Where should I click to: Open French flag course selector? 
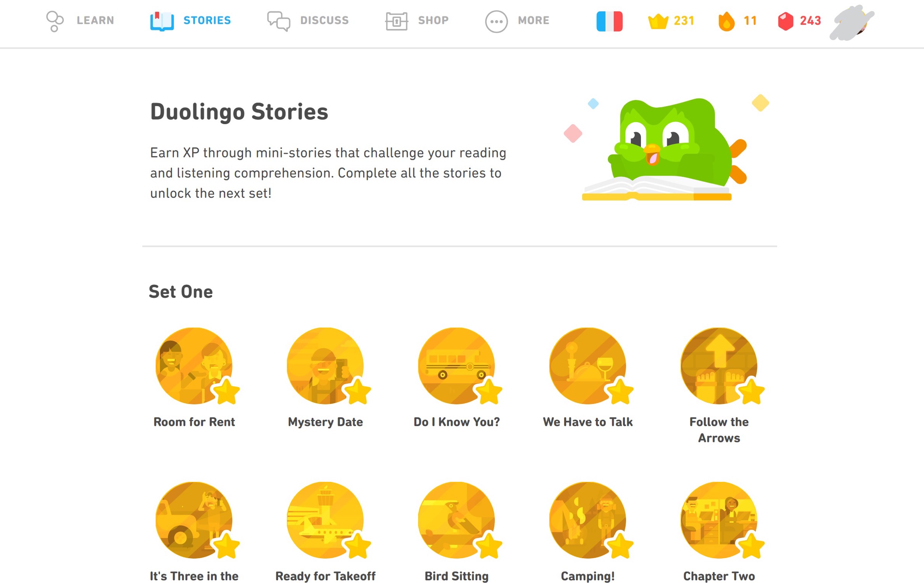609,21
